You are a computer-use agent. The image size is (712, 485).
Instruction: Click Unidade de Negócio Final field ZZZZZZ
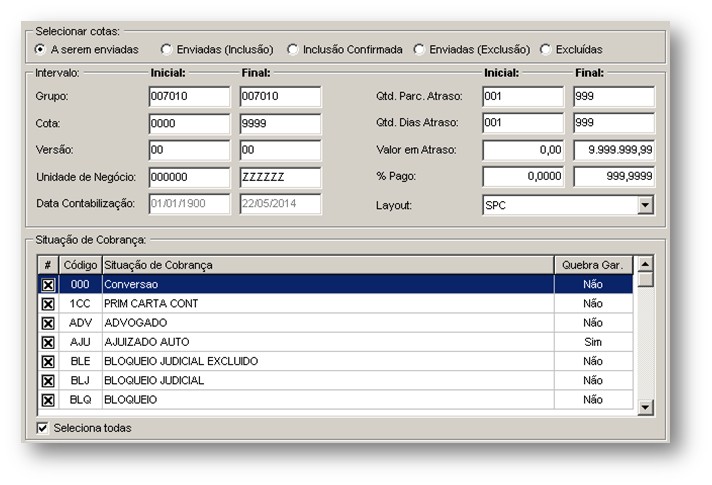tap(280, 177)
